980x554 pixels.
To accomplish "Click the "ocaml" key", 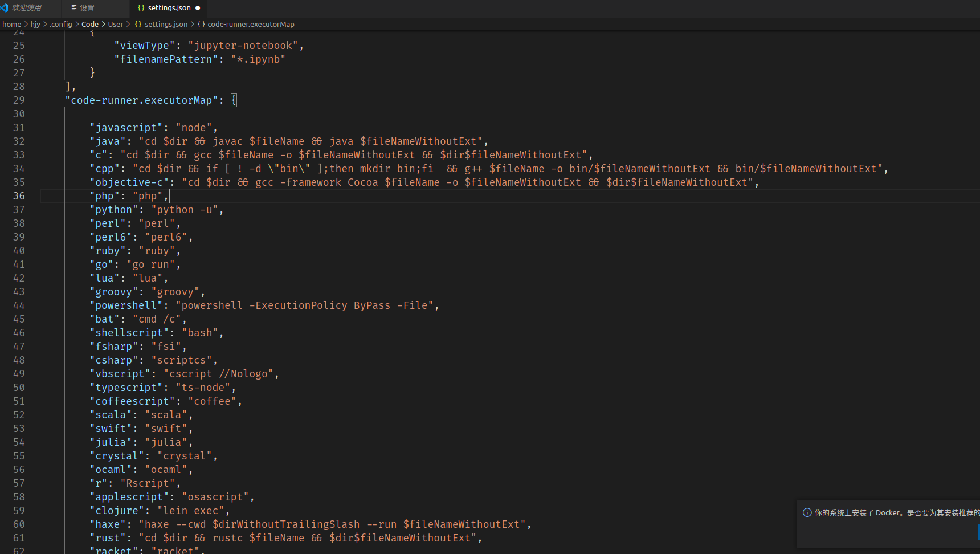I will pos(111,470).
